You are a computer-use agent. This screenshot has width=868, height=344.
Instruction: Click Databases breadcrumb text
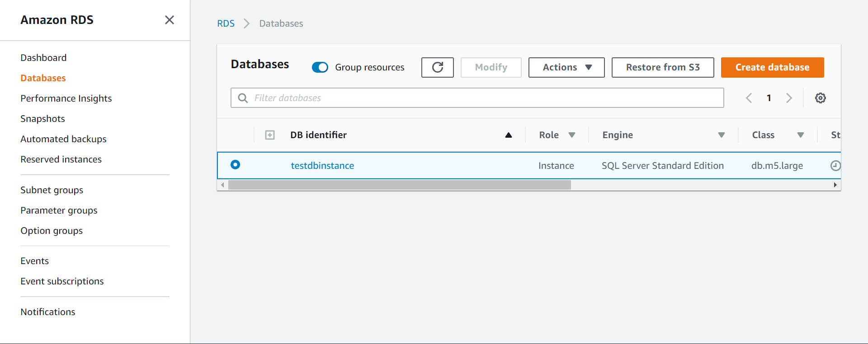coord(281,23)
